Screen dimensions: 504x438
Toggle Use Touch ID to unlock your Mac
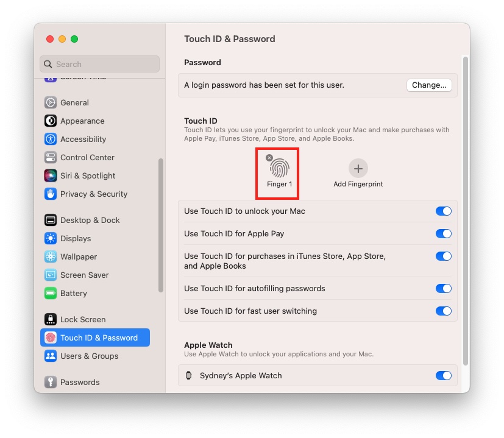pos(443,210)
